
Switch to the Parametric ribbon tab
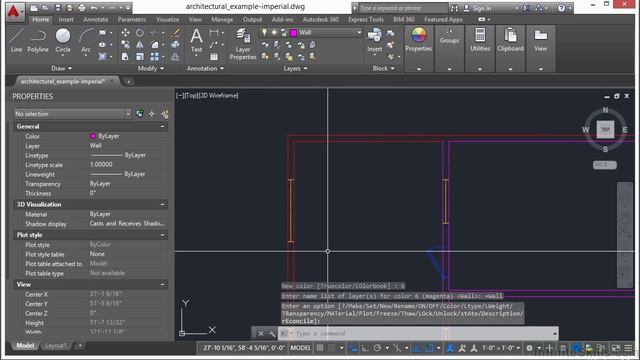tap(132, 19)
